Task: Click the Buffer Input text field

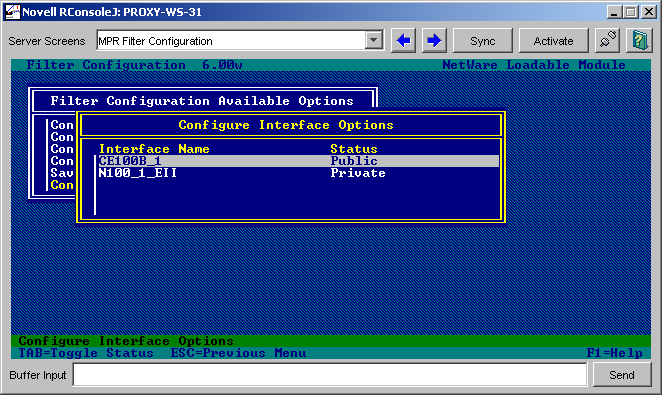Action: (330, 375)
